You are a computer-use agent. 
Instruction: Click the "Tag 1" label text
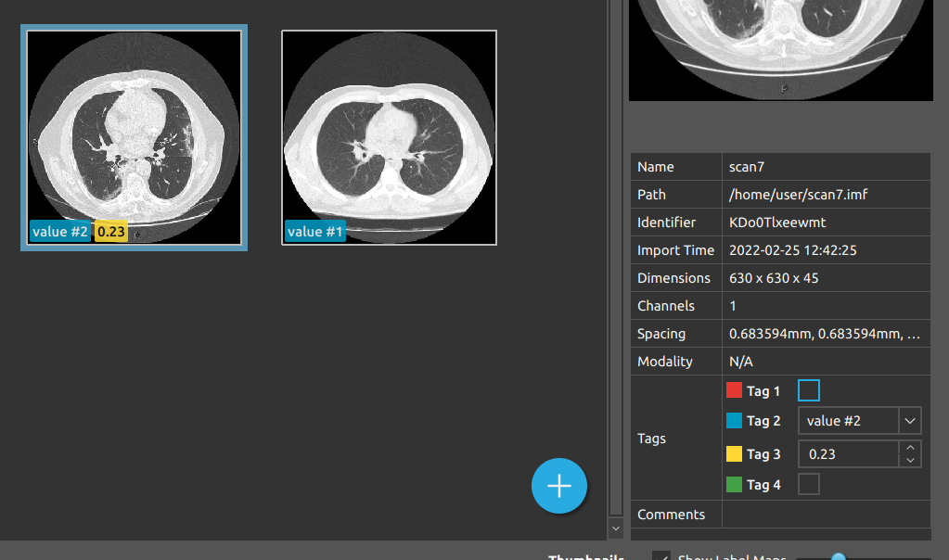coord(763,391)
